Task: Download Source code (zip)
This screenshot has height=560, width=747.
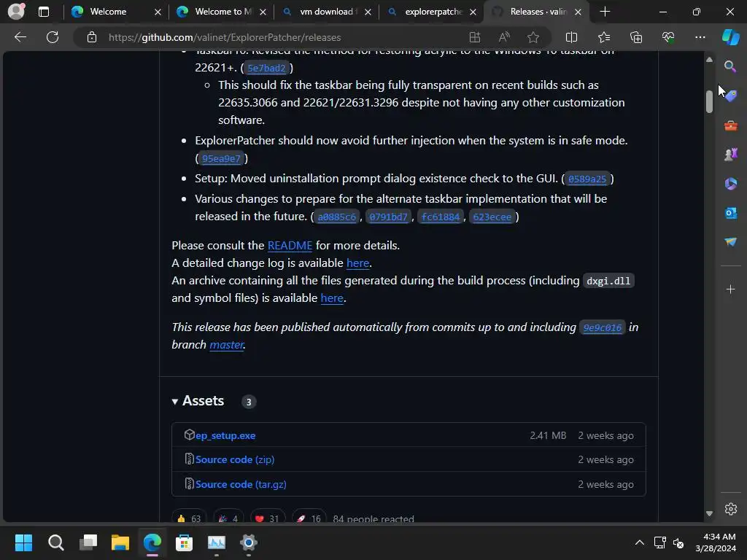Action: click(x=234, y=459)
